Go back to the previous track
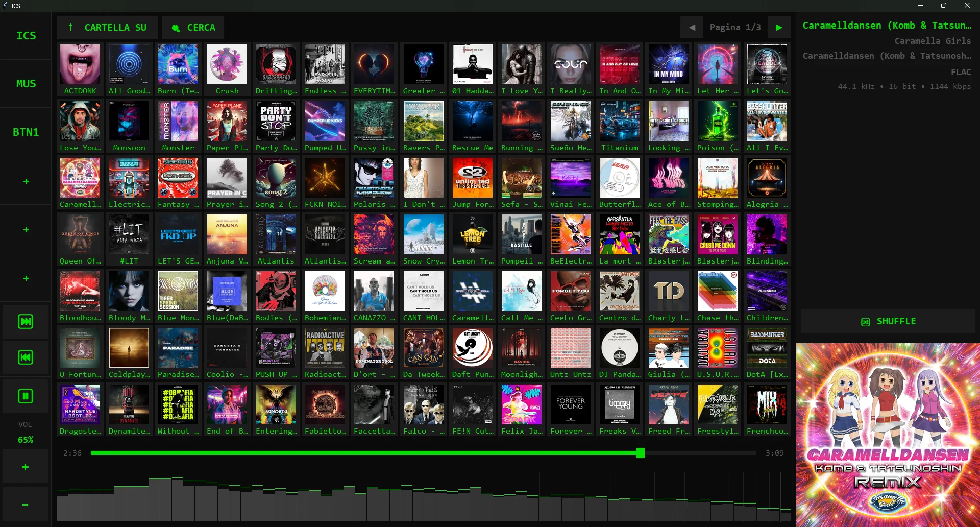Viewport: 980px width, 527px height. tap(26, 357)
